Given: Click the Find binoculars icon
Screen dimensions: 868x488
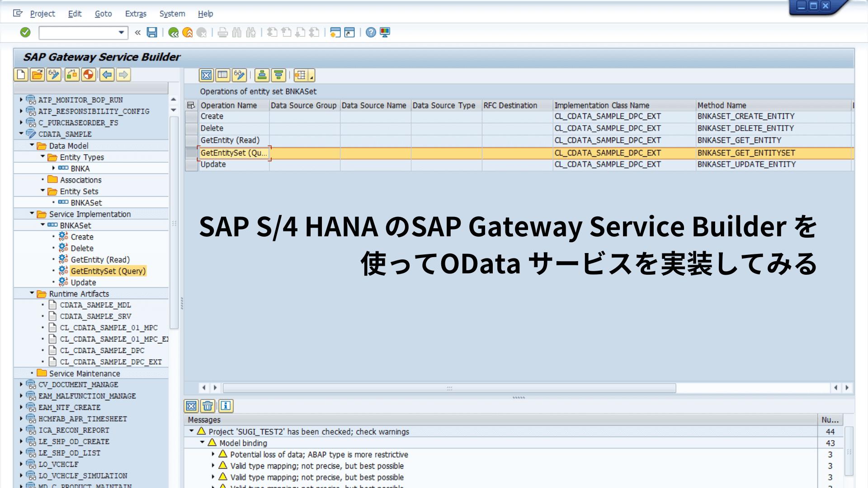Looking at the screenshot, I should [x=237, y=32].
